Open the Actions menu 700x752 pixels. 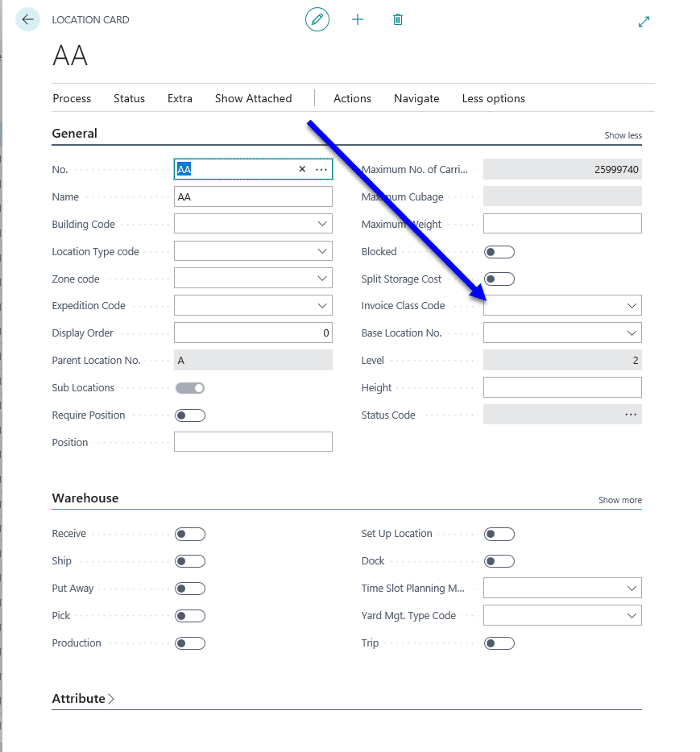352,98
